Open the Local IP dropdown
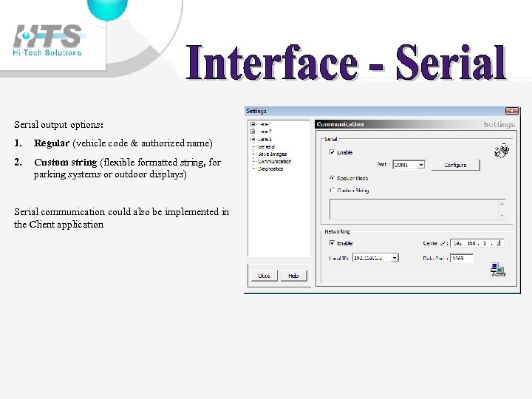The width and height of the screenshot is (532, 399). tap(395, 258)
